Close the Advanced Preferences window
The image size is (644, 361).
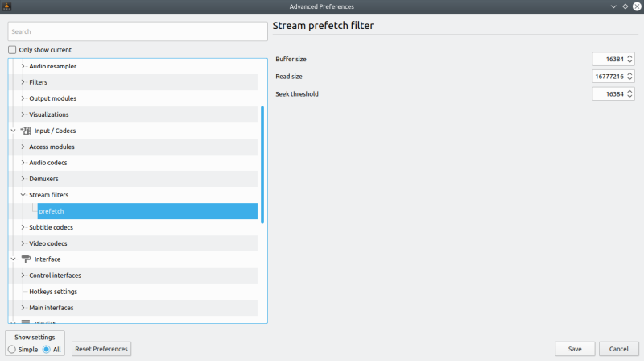pos(637,6)
